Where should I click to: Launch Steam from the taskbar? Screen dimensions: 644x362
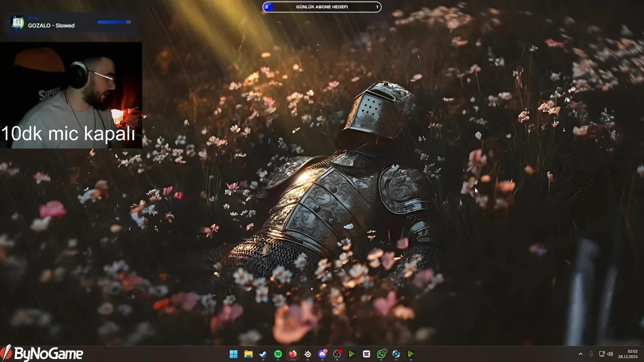point(263,354)
